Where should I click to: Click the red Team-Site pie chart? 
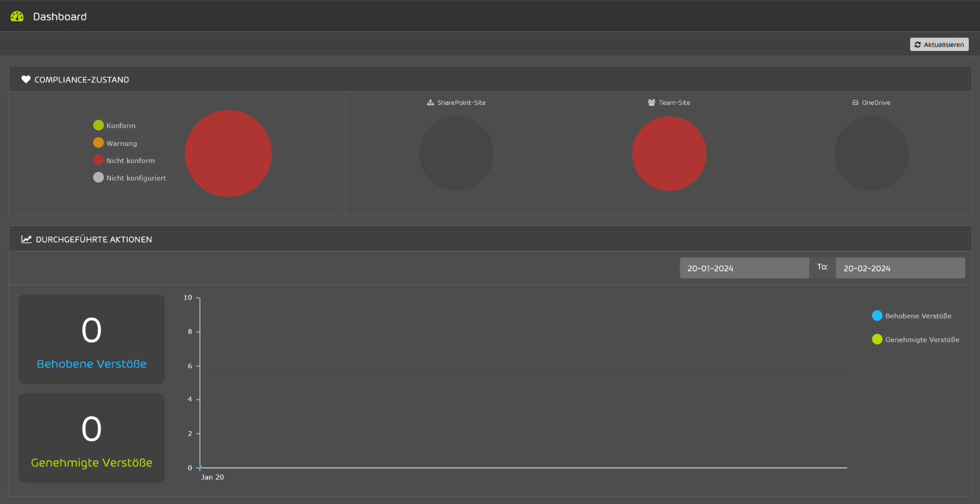click(x=669, y=154)
